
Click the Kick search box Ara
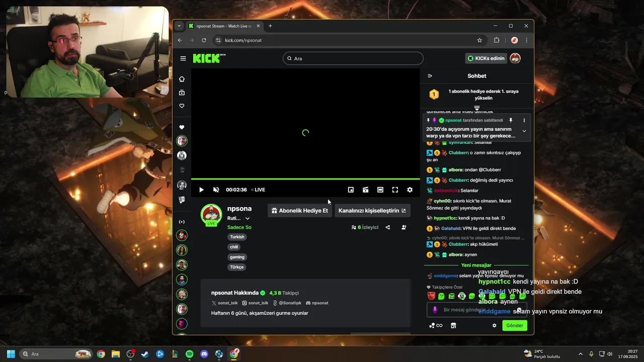click(353, 58)
